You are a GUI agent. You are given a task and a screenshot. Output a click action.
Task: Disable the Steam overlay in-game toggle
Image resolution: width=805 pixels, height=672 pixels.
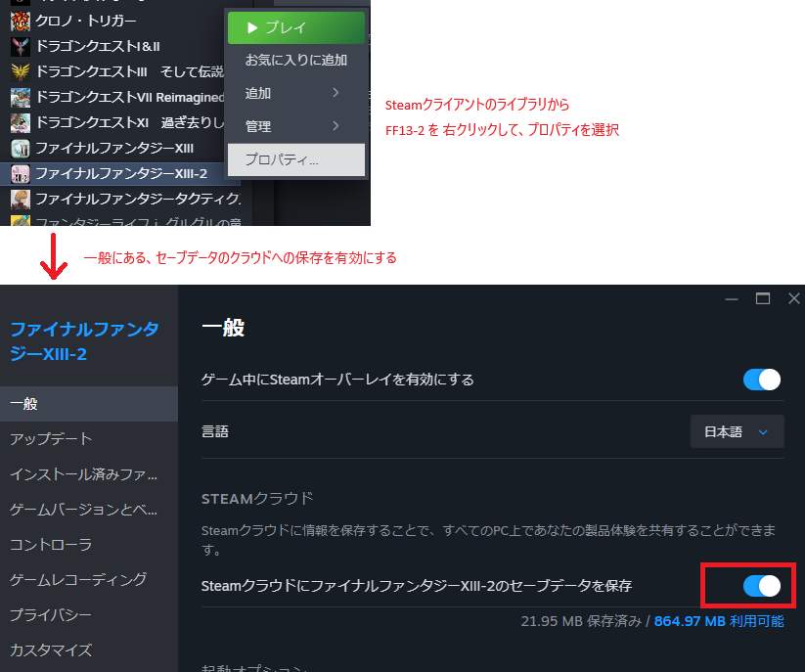762,380
